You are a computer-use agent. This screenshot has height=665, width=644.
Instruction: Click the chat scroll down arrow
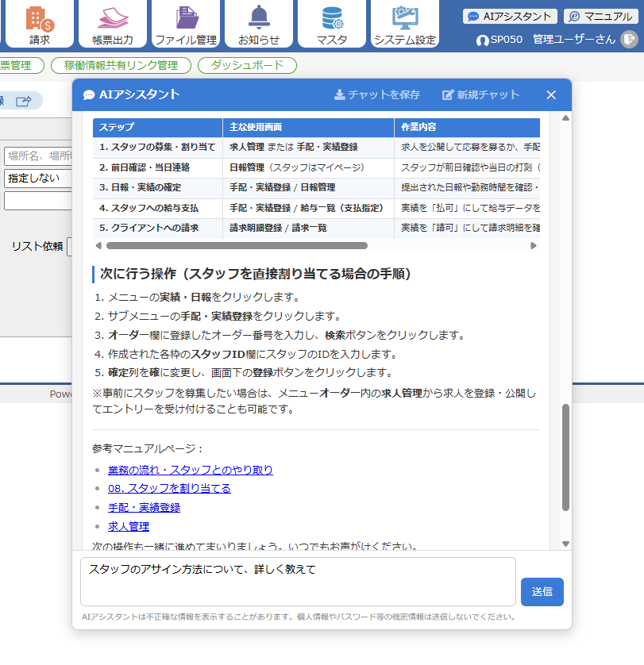tap(565, 544)
